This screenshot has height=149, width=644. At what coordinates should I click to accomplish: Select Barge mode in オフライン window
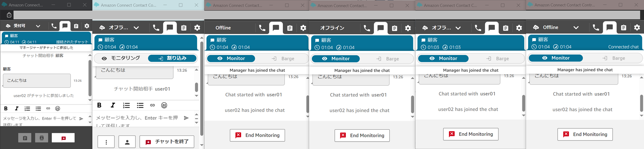[387, 59]
